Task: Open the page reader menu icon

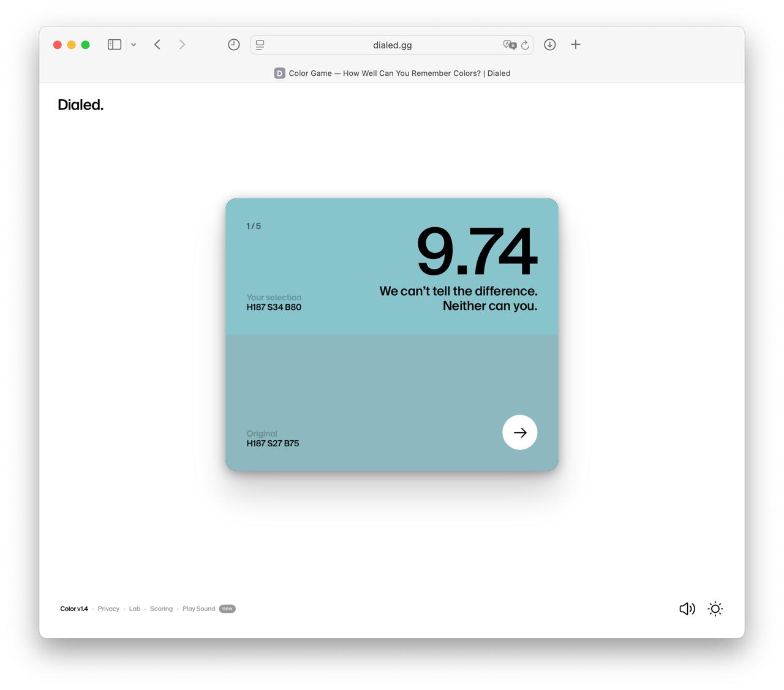Action: click(260, 45)
